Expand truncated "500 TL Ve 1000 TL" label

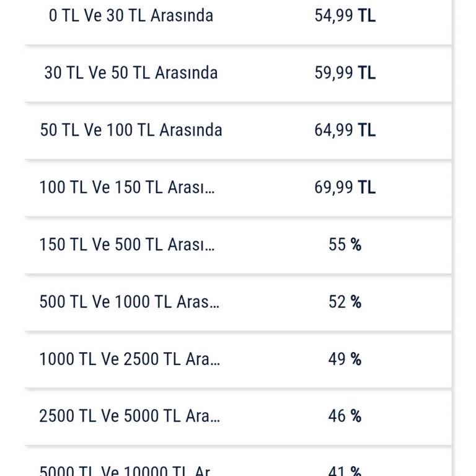(x=129, y=302)
